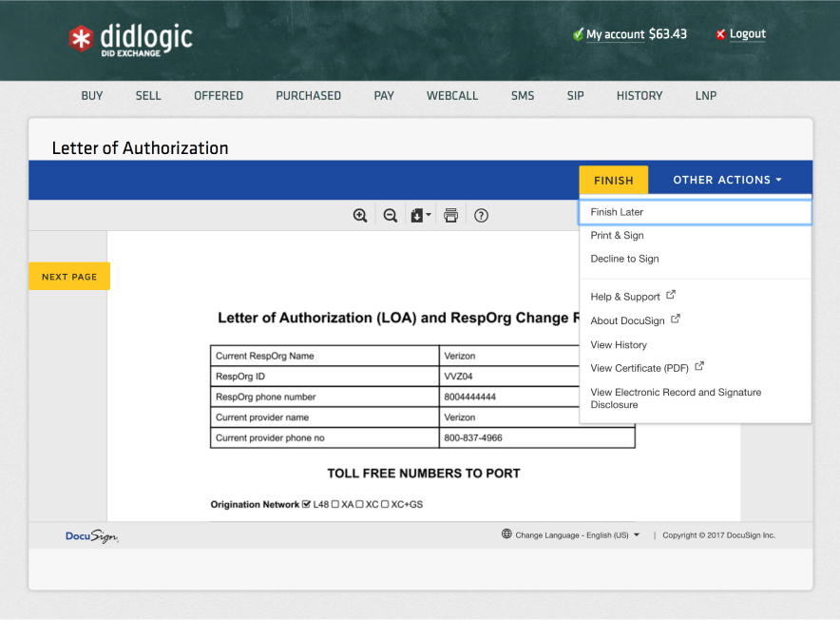This screenshot has height=620, width=840.
Task: Open the download document icon menu
Action: (x=419, y=216)
